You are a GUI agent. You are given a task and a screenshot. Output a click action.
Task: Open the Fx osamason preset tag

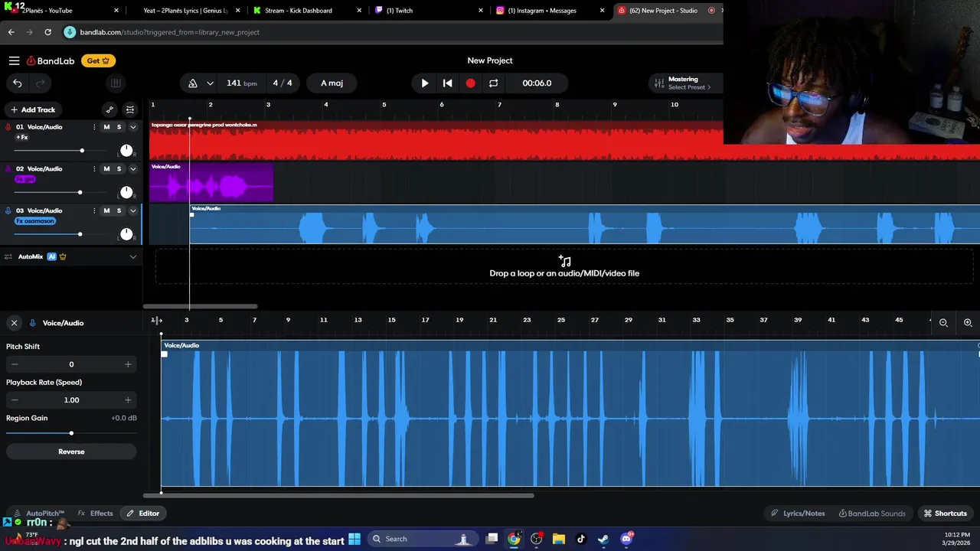pyautogui.click(x=35, y=221)
